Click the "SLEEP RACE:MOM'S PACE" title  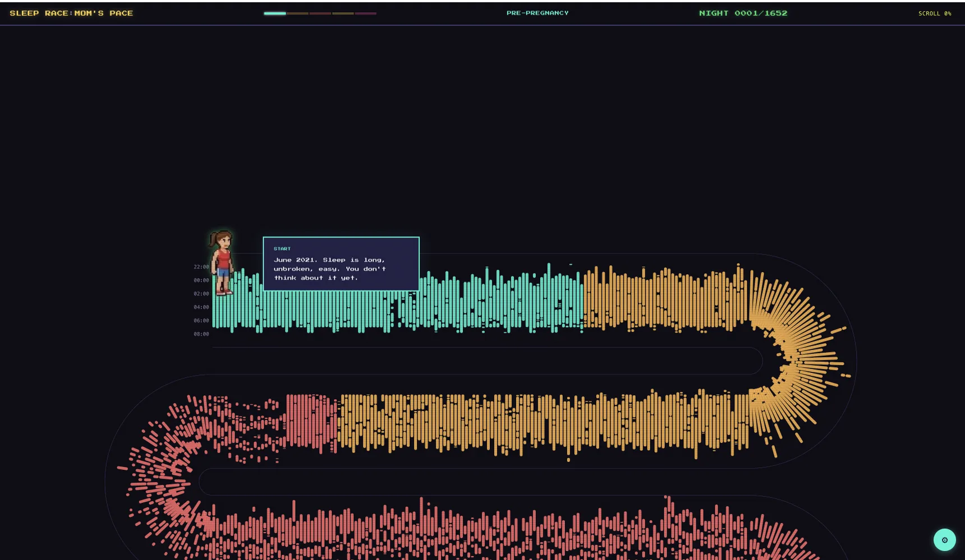[71, 13]
